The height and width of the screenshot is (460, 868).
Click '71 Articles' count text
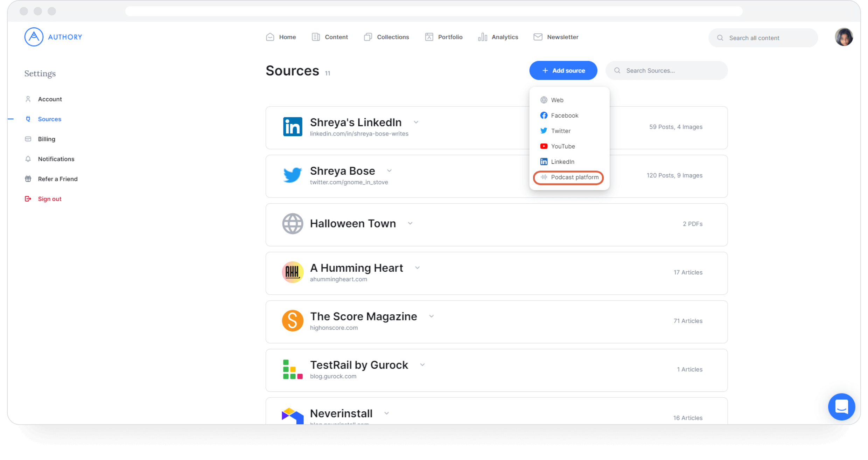[x=688, y=321]
